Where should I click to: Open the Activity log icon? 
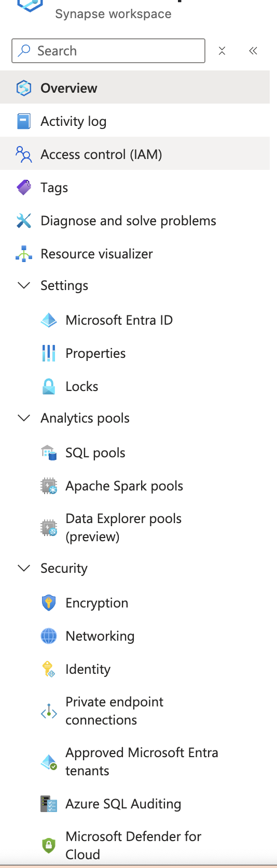pyautogui.click(x=24, y=121)
